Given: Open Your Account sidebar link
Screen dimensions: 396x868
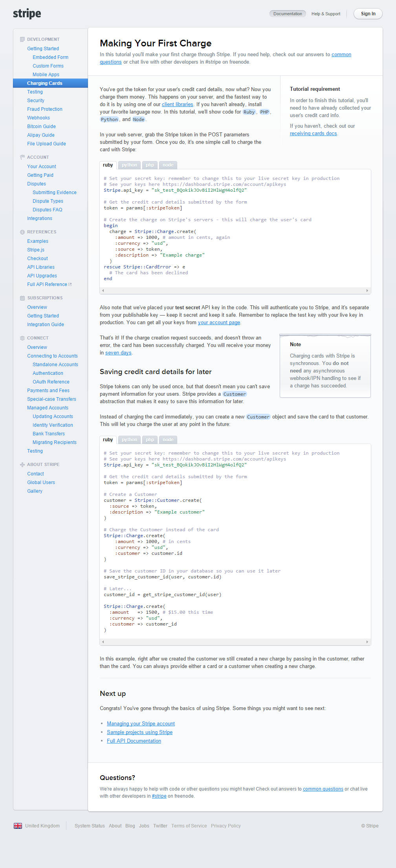Looking at the screenshot, I should tap(42, 167).
